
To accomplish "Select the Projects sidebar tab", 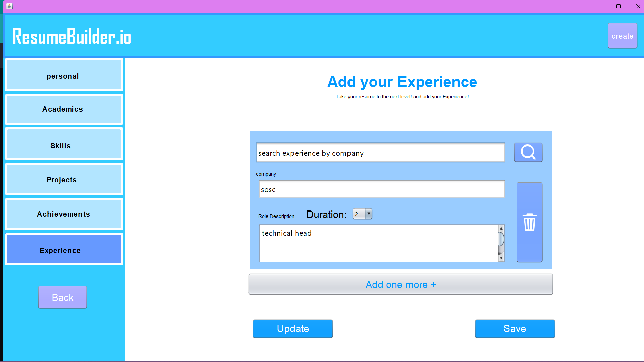I will pyautogui.click(x=64, y=179).
